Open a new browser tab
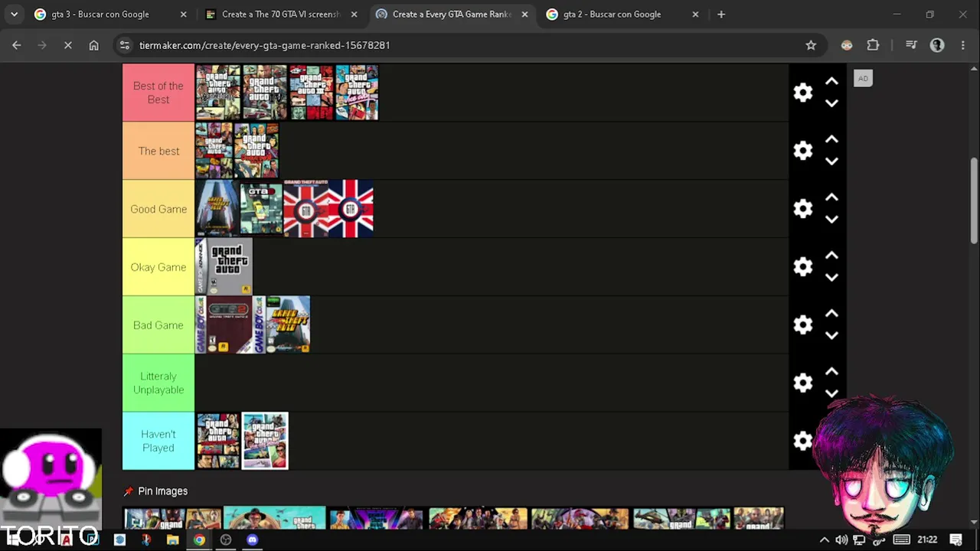Screen dimensions: 980x551 pos(721,15)
